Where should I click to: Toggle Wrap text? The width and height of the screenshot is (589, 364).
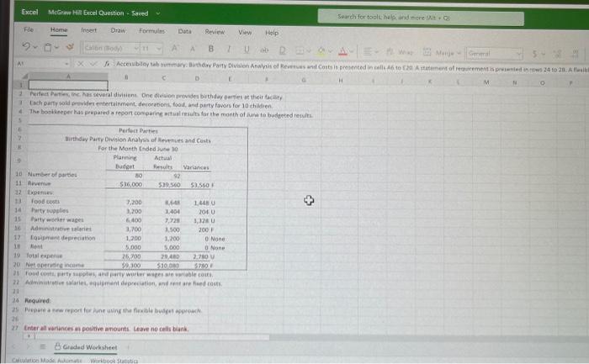tap(400, 52)
